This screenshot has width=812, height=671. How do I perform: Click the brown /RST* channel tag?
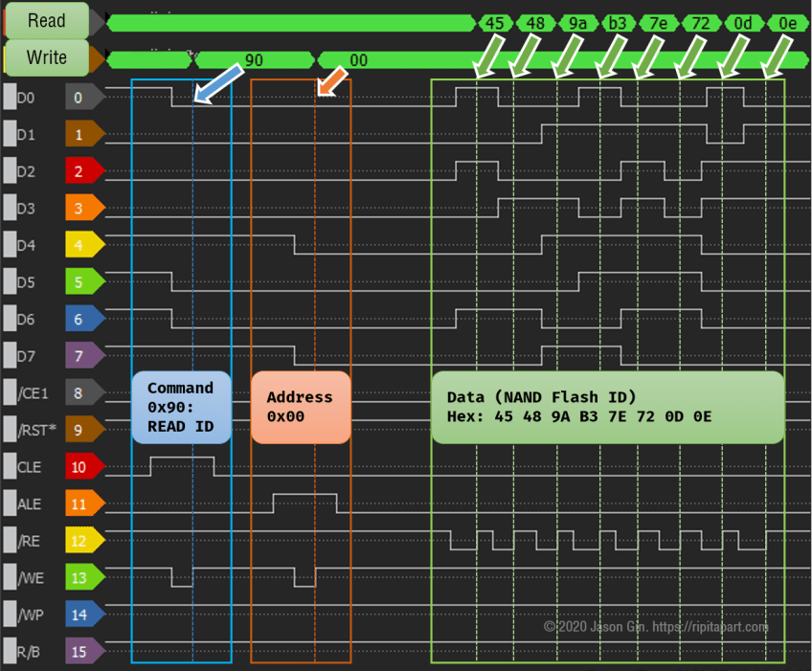[79, 430]
